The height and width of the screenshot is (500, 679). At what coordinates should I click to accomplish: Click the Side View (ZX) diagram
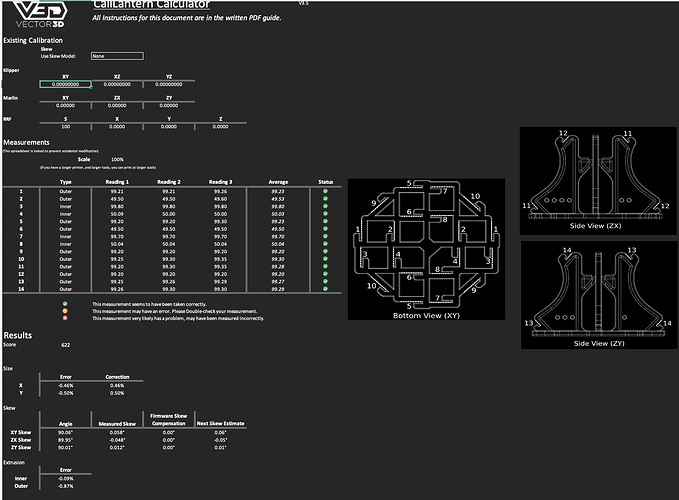598,181
